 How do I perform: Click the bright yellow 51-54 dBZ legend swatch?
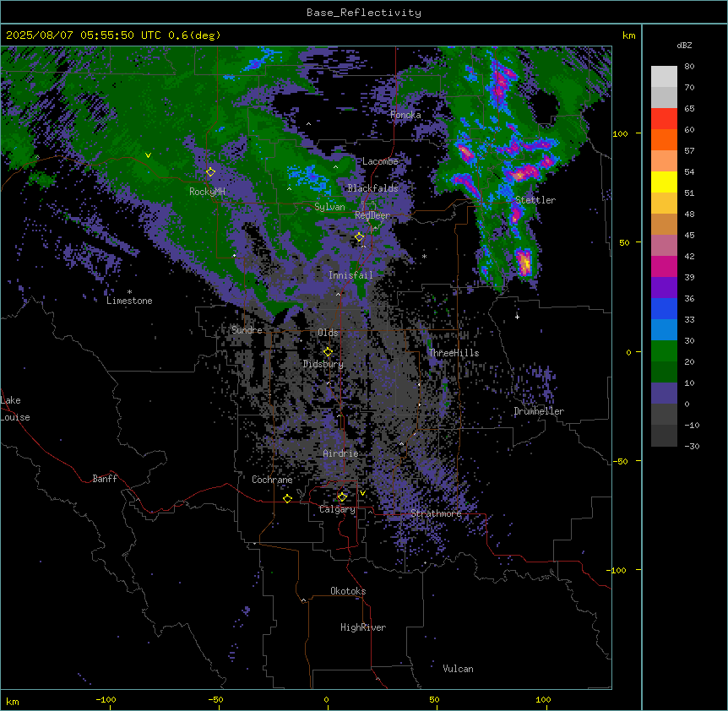(x=664, y=182)
